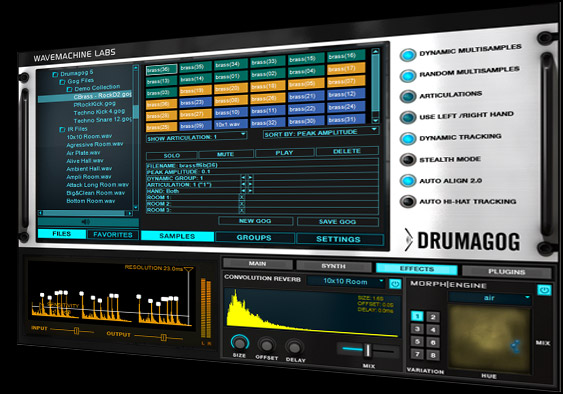Click the reverb DELAY knob
This screenshot has width=563, height=394.
[295, 347]
